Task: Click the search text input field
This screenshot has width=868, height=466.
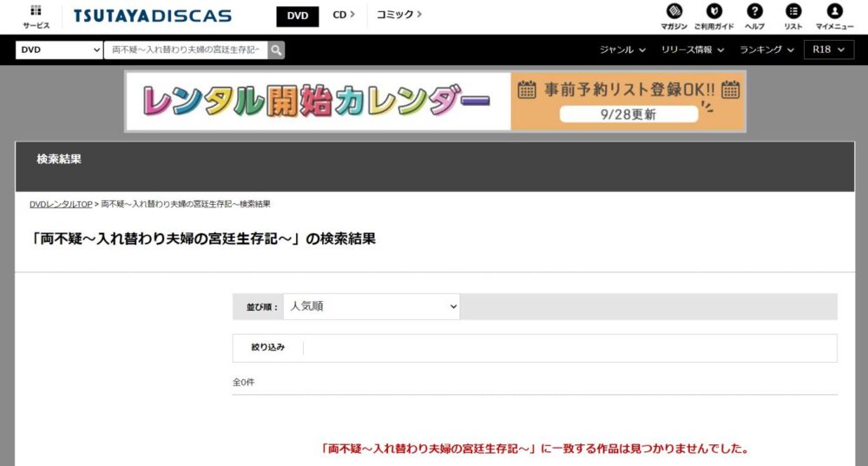Action: 186,49
